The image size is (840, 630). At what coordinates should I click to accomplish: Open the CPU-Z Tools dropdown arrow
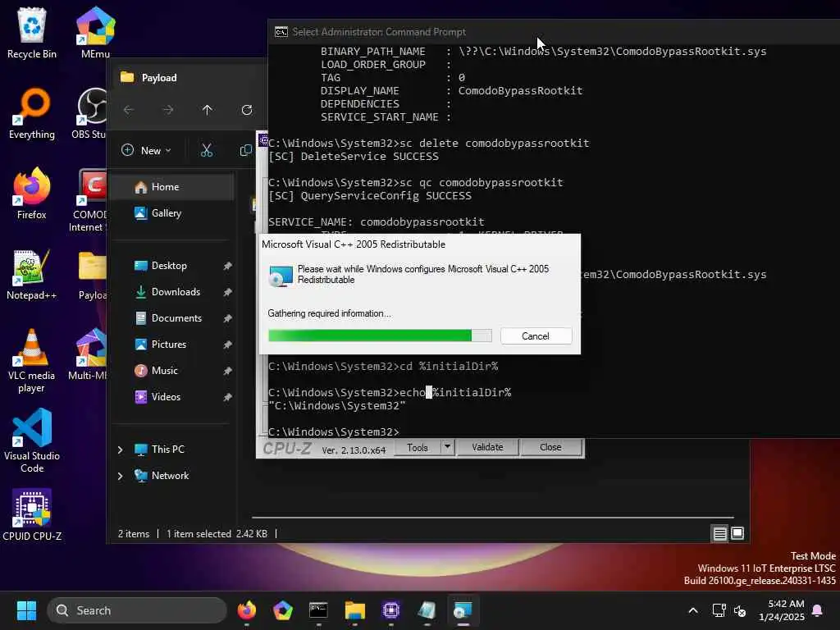coord(447,447)
